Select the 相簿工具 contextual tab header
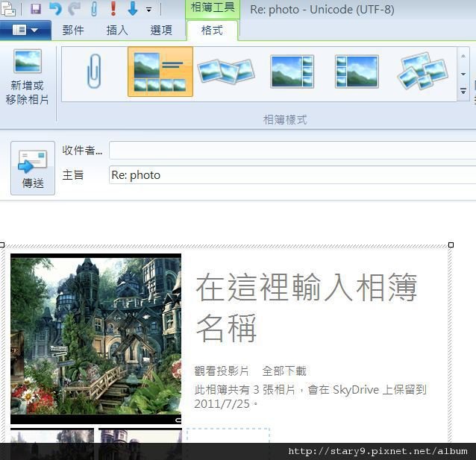The image size is (476, 460). [x=213, y=7]
